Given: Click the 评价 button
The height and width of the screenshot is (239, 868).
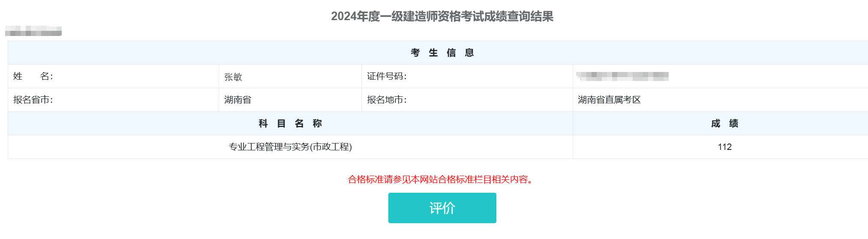Looking at the screenshot, I should (442, 208).
